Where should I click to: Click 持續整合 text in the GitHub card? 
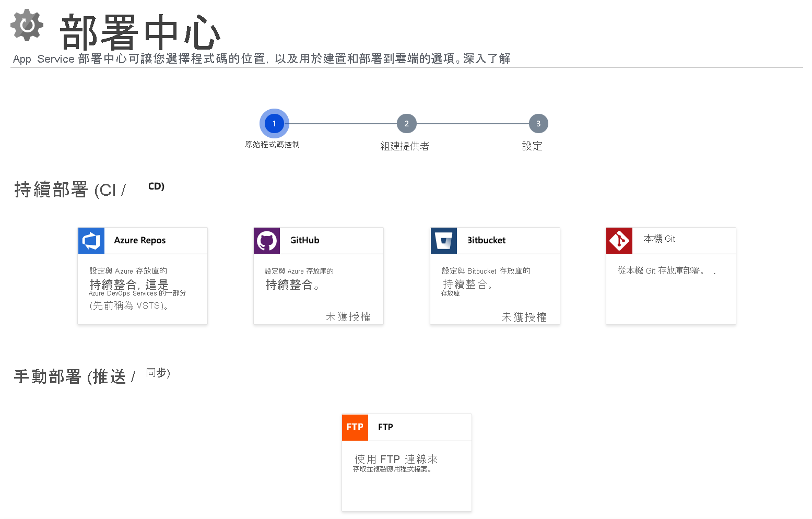[292, 285]
